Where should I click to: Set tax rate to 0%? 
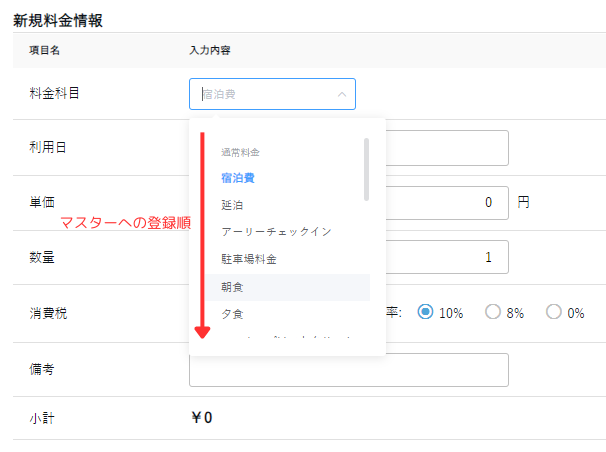coord(553,312)
